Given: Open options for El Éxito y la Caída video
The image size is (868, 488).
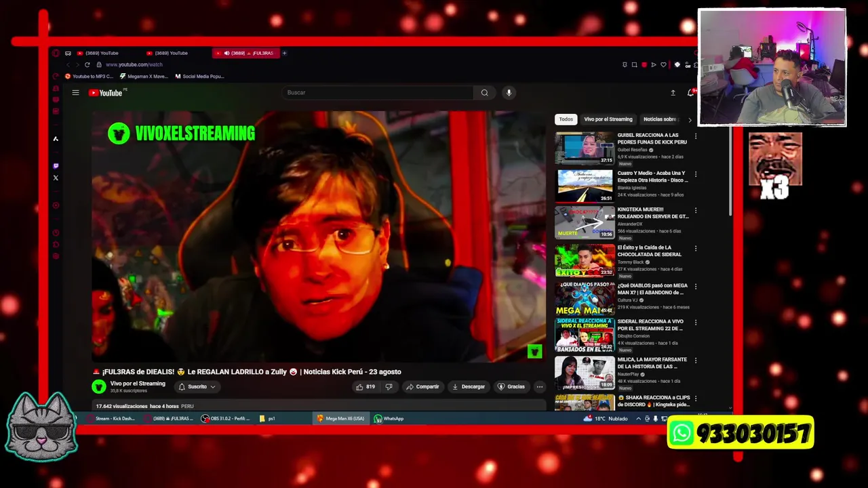Looking at the screenshot, I should tap(695, 249).
